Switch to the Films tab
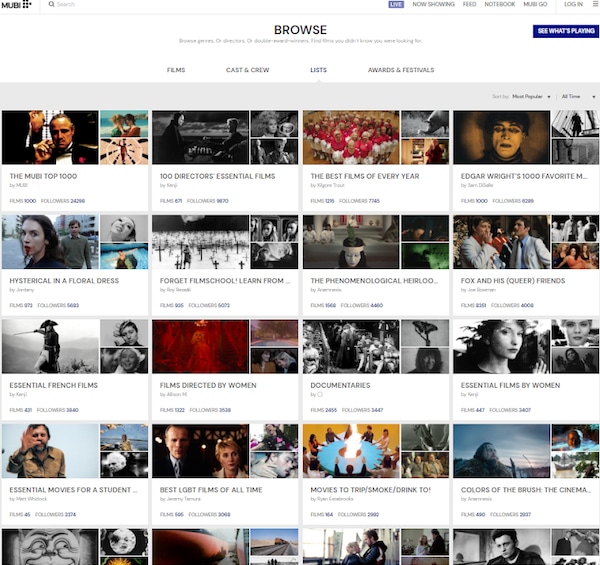The image size is (600, 565). click(x=176, y=70)
